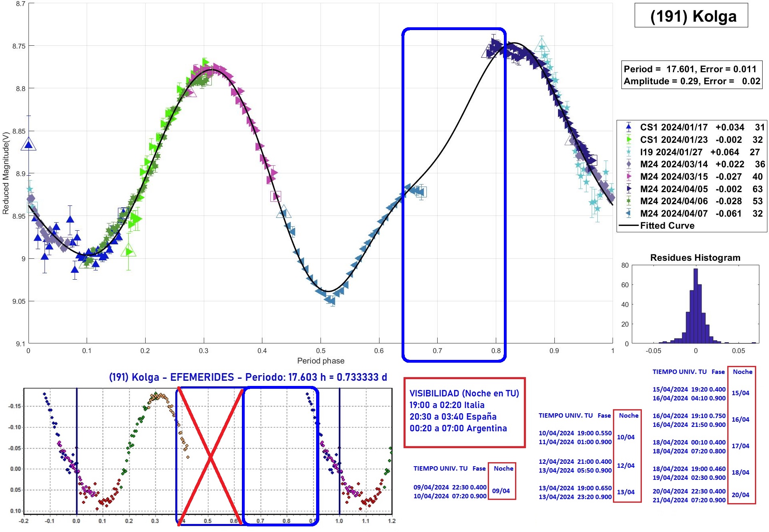
Task: Click legend marker for CS1 2024/01/23
Action: (x=629, y=140)
